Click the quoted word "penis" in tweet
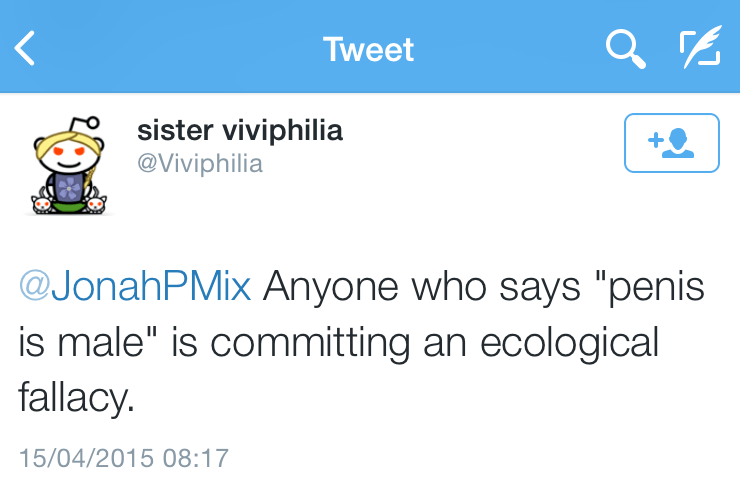This screenshot has height=499, width=740. (x=652, y=288)
